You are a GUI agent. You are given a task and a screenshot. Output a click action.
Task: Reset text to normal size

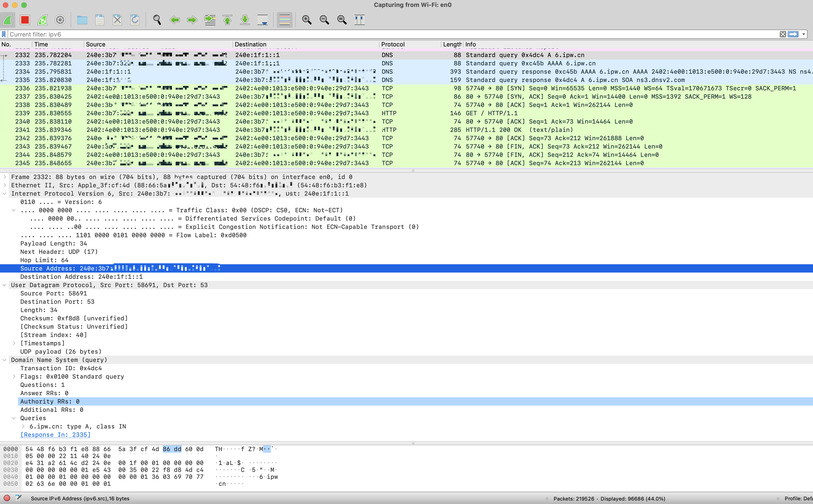[x=342, y=20]
